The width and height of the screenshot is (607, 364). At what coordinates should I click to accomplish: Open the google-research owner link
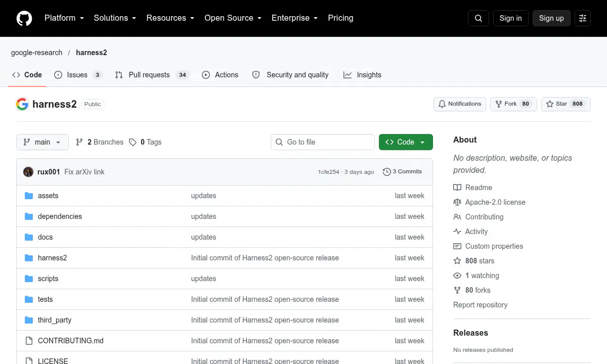(x=37, y=53)
